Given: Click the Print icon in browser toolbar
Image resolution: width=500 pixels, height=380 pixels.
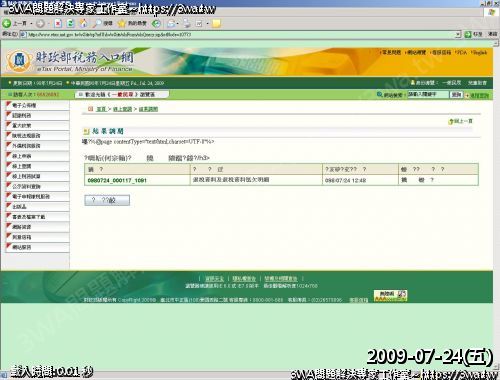Looking at the screenshot, I should (187, 23).
